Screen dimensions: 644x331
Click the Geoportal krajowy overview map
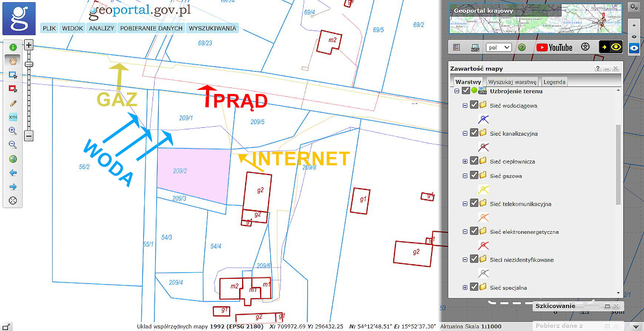click(x=535, y=18)
